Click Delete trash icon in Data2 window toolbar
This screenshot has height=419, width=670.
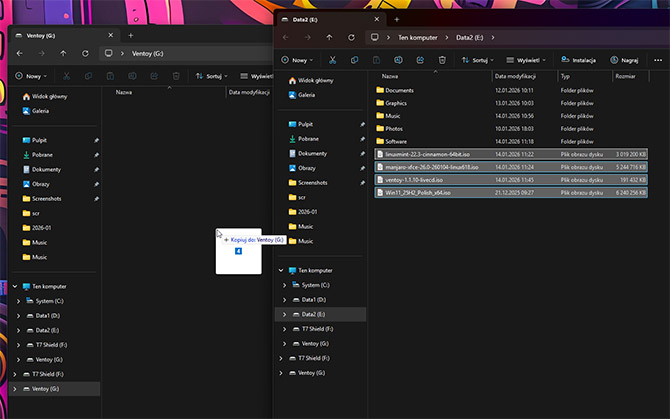coord(442,60)
